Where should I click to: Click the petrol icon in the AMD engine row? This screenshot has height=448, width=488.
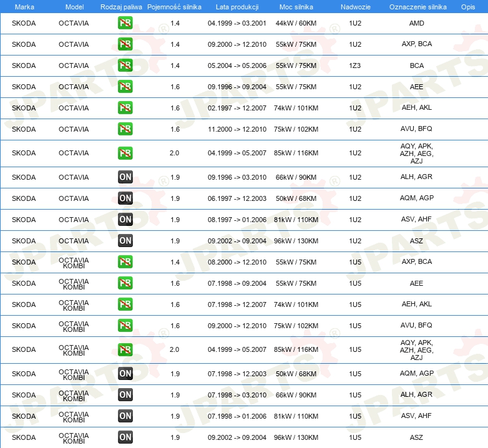click(125, 23)
